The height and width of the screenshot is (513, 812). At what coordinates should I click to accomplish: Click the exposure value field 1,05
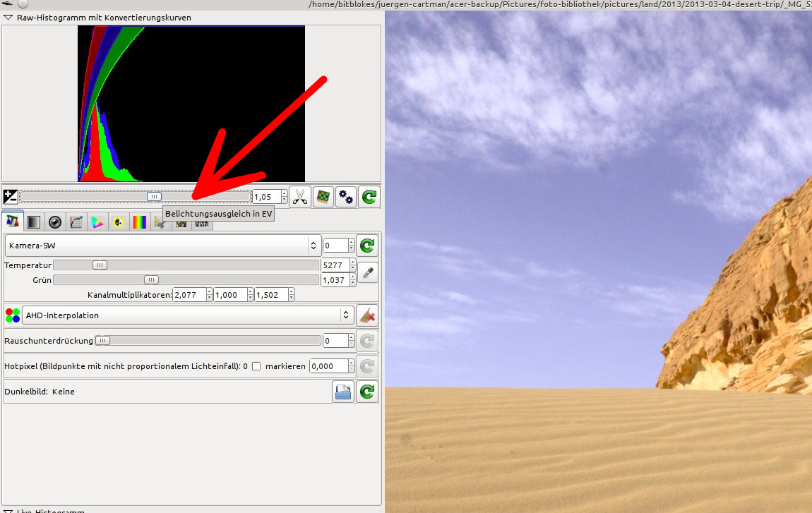[267, 197]
